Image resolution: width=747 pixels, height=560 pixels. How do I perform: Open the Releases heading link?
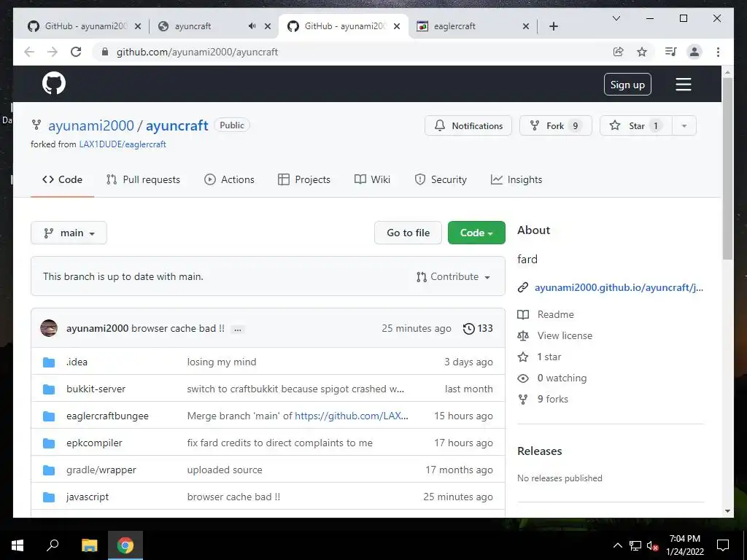pos(540,451)
